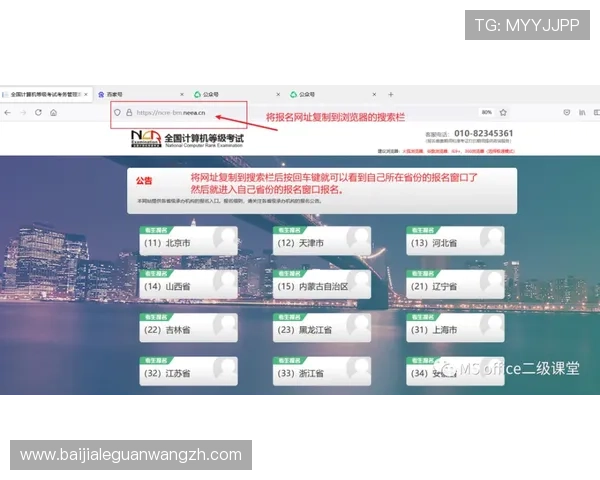The width and height of the screenshot is (600, 480).
Task: Open the (21) 辽宁省 registration entry
Action: pos(455,284)
